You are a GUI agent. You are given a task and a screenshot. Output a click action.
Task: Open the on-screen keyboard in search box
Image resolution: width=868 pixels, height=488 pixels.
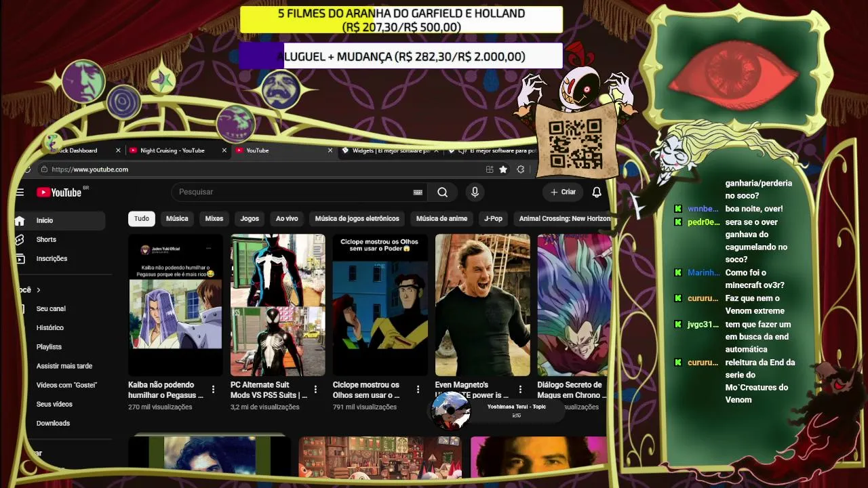point(418,192)
